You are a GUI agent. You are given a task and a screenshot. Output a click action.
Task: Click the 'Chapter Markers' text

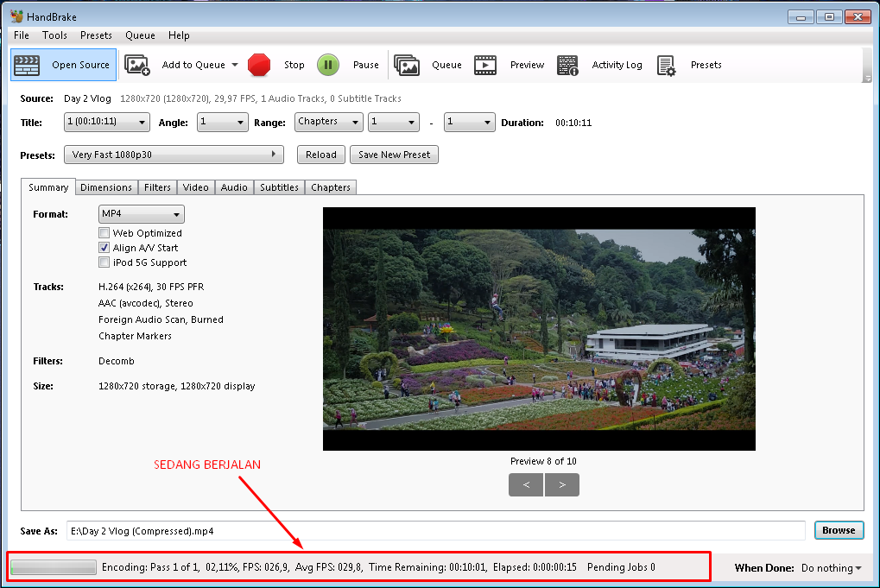[x=136, y=336]
